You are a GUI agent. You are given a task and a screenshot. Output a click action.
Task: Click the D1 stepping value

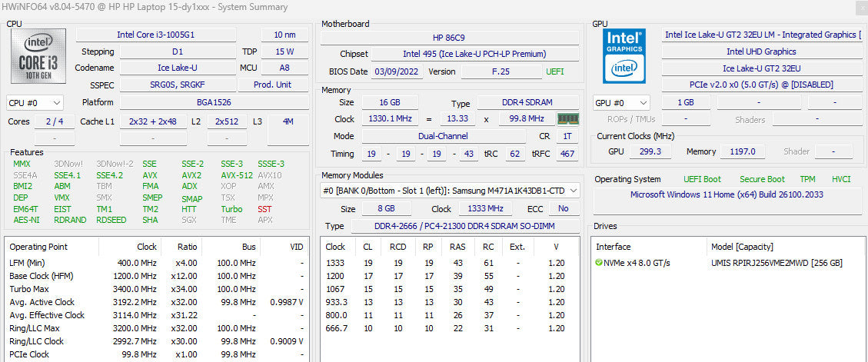177,51
